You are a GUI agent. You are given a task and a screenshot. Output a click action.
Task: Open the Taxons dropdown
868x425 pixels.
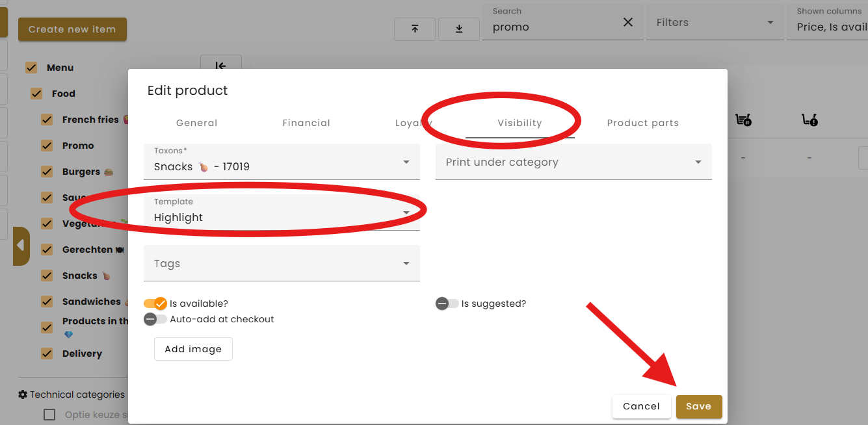point(281,162)
